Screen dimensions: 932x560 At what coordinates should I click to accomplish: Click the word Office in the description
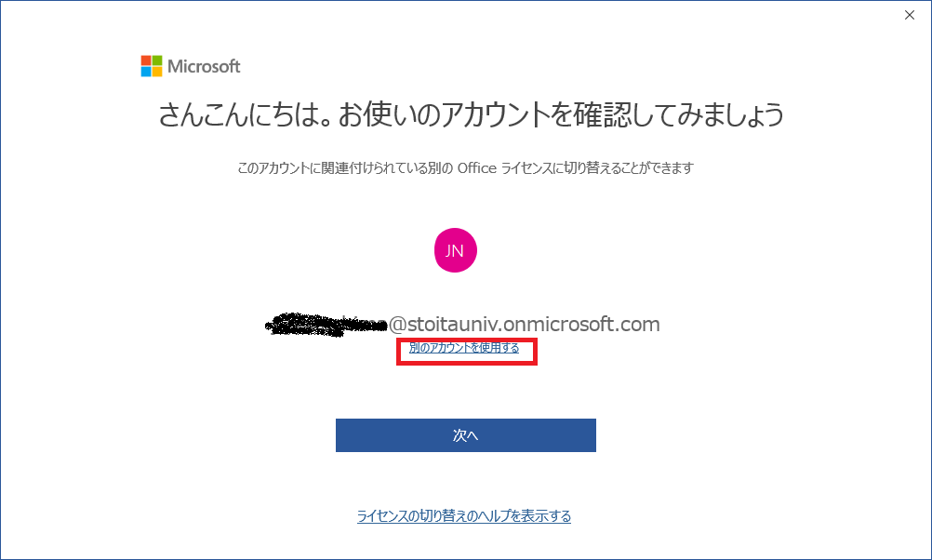(477, 168)
